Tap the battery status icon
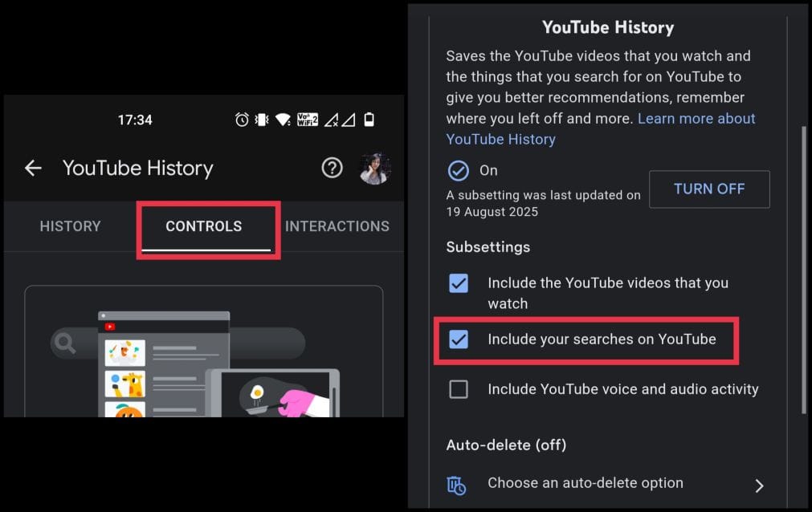The width and height of the screenshot is (812, 512). pyautogui.click(x=369, y=120)
